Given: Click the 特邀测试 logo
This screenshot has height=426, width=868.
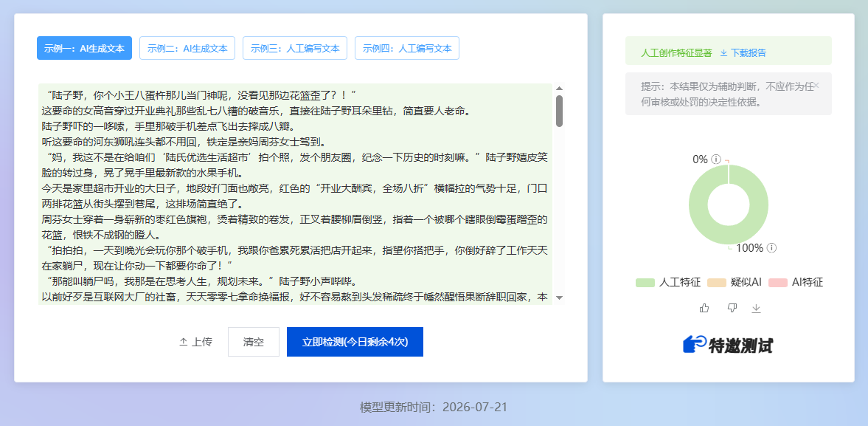Looking at the screenshot, I should coord(728,345).
